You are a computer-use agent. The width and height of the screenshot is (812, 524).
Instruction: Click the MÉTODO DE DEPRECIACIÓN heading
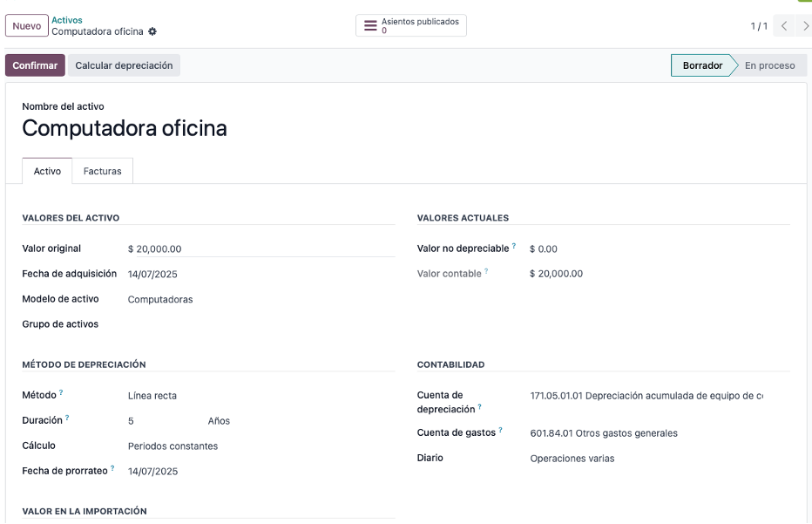(x=84, y=365)
